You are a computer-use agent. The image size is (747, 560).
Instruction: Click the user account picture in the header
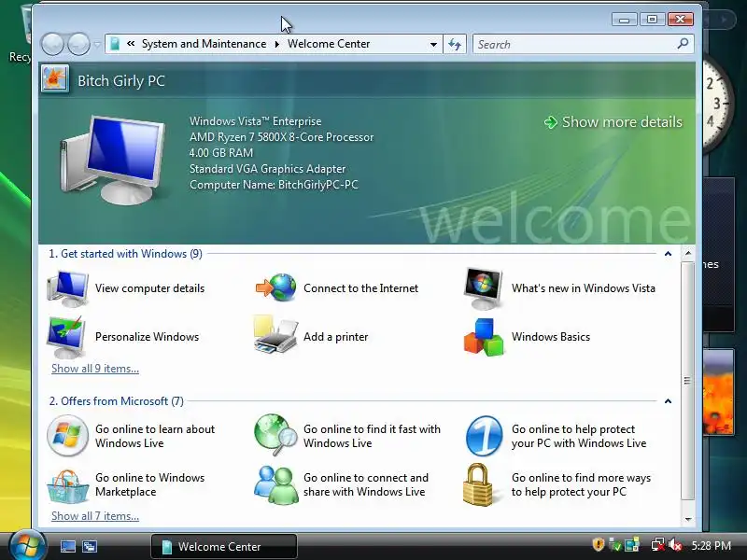[55, 79]
